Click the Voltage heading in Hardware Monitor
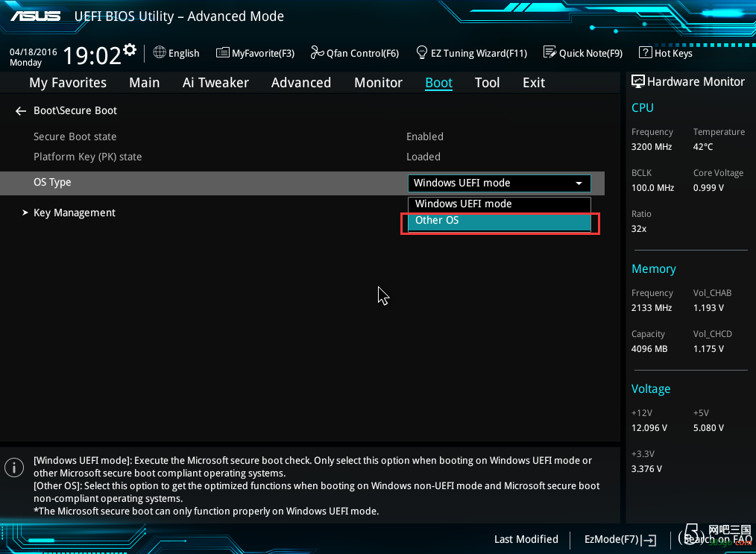 (651, 388)
